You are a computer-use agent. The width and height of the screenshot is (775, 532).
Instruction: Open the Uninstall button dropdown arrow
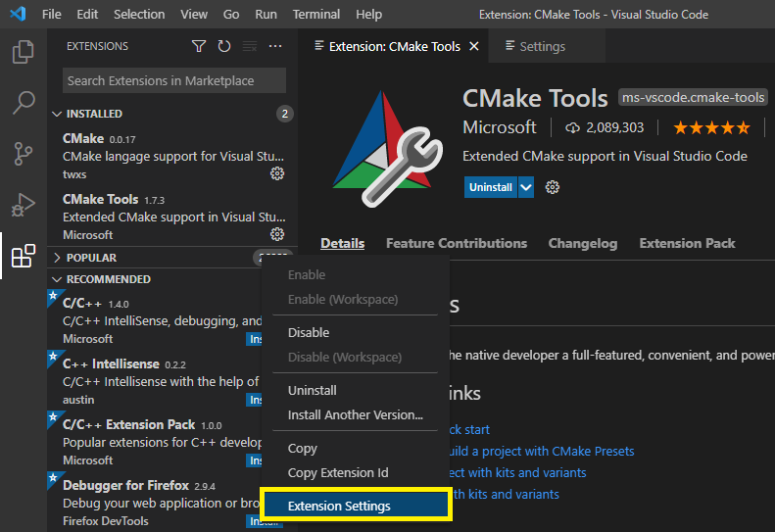pyautogui.click(x=526, y=187)
